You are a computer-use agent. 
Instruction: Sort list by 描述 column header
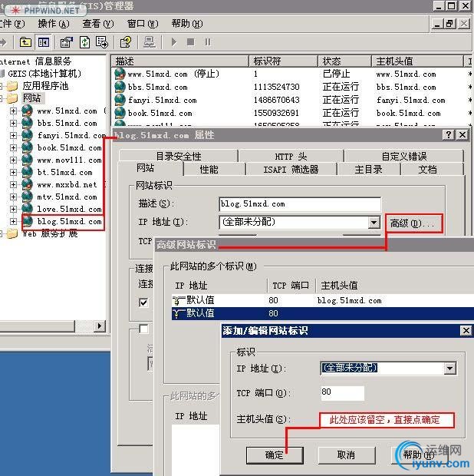coord(179,61)
